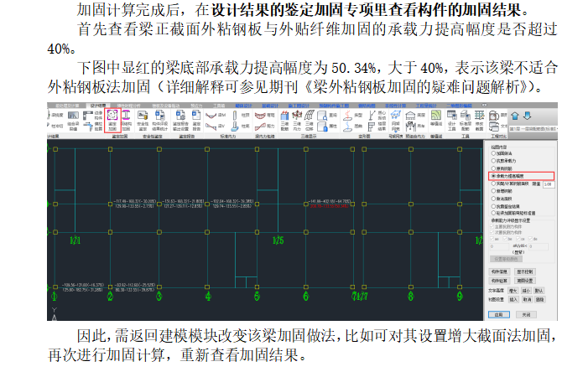This screenshot has height=377, width=588.
Task: Open 修改截面 tool
Action: tap(479, 121)
